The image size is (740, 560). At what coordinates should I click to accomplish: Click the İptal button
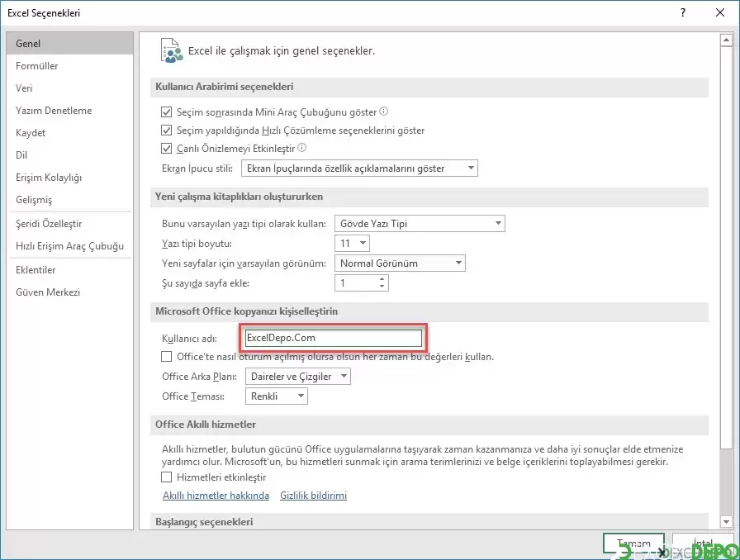coord(703,543)
